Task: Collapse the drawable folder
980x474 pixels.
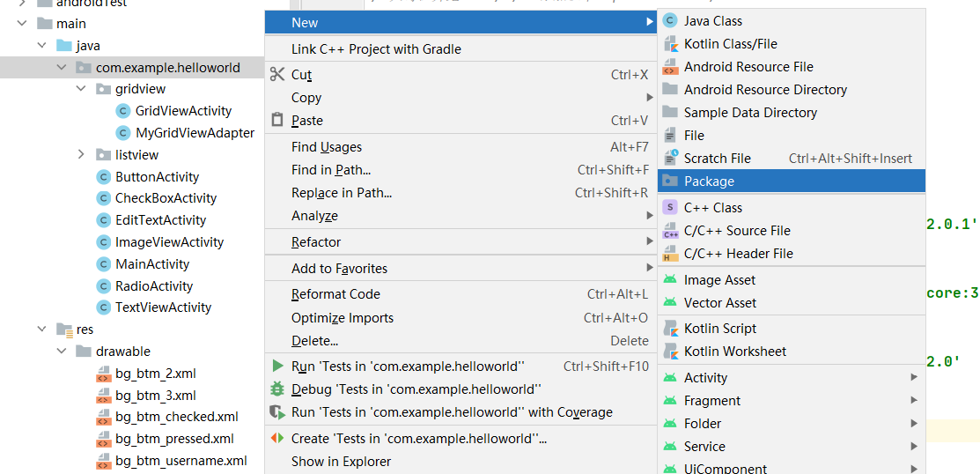Action: coord(62,352)
